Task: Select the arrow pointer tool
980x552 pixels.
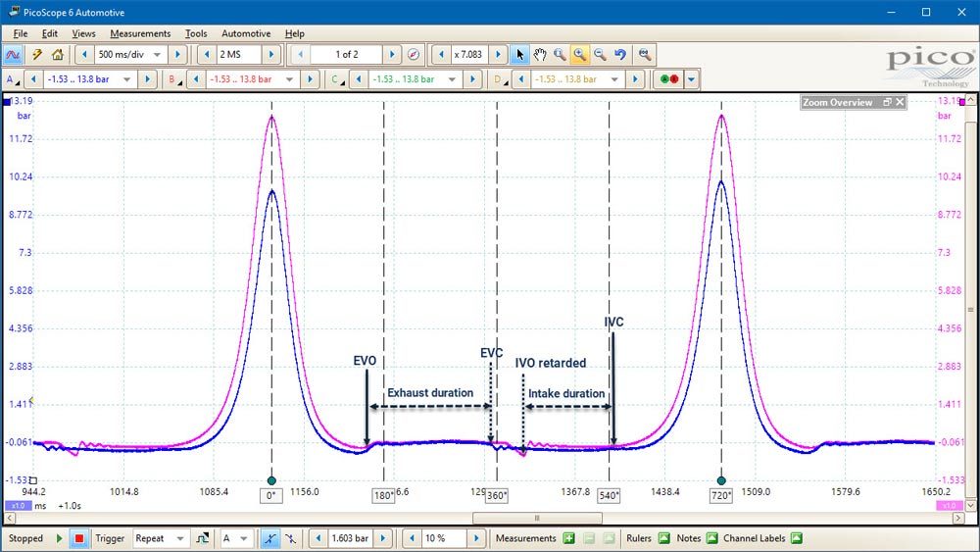Action: tap(520, 54)
